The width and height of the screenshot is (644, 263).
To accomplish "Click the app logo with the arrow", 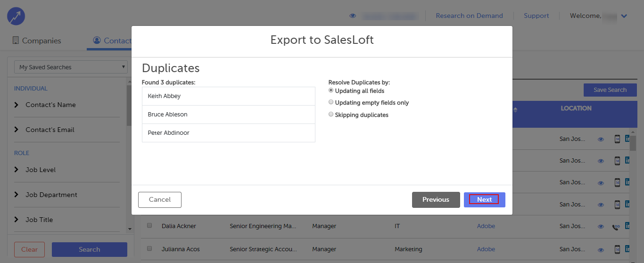I will click(16, 16).
